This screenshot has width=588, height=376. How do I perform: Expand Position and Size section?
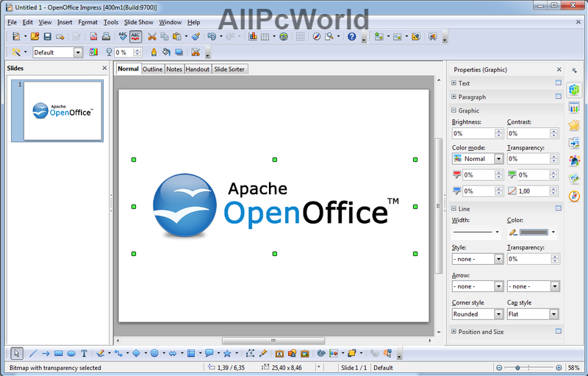(x=453, y=331)
